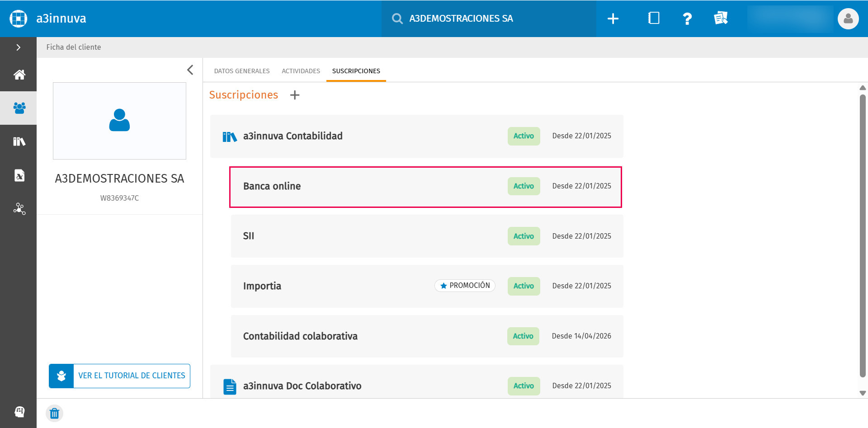Click the PROMOCIÓN badge on Importia

[465, 286]
